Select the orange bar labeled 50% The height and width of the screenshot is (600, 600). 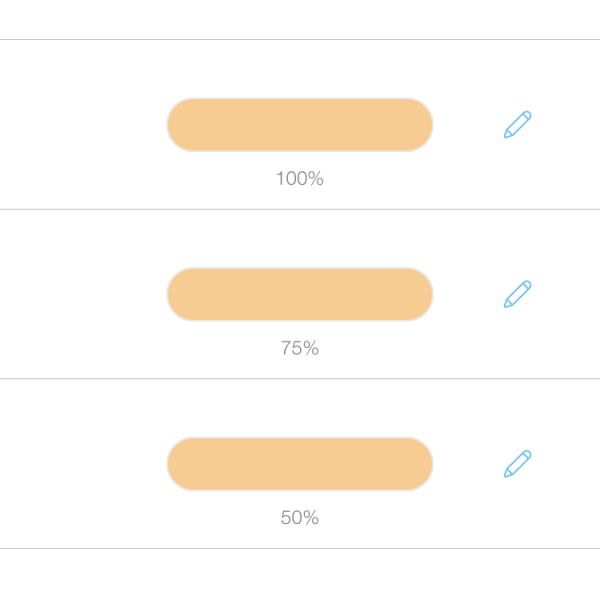click(299, 464)
